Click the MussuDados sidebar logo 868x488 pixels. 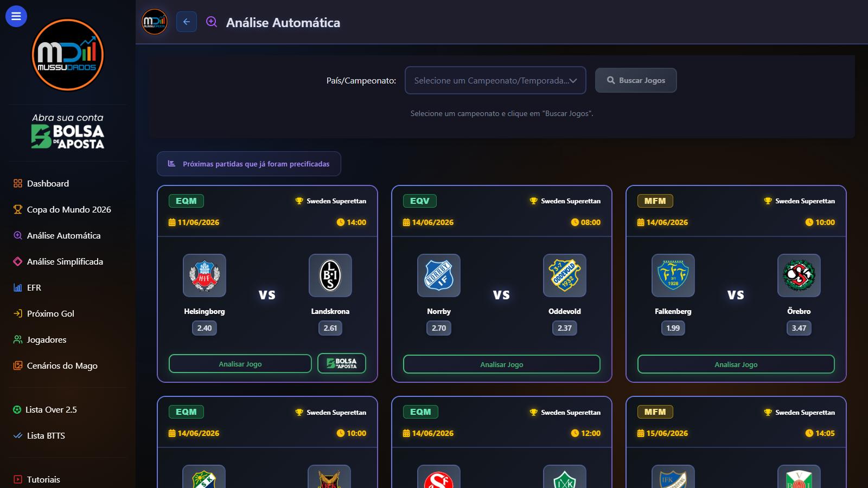tap(68, 55)
